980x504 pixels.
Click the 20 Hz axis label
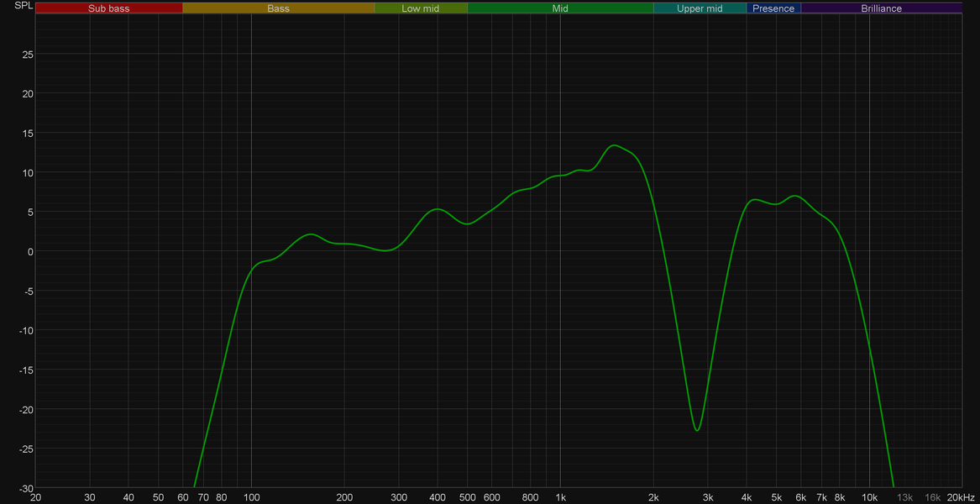pyautogui.click(x=35, y=498)
